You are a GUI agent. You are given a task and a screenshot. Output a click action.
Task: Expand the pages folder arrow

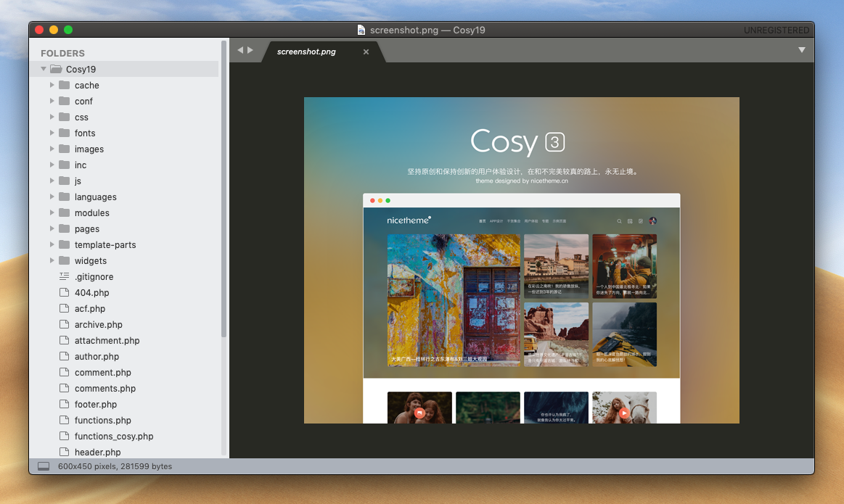click(x=52, y=228)
